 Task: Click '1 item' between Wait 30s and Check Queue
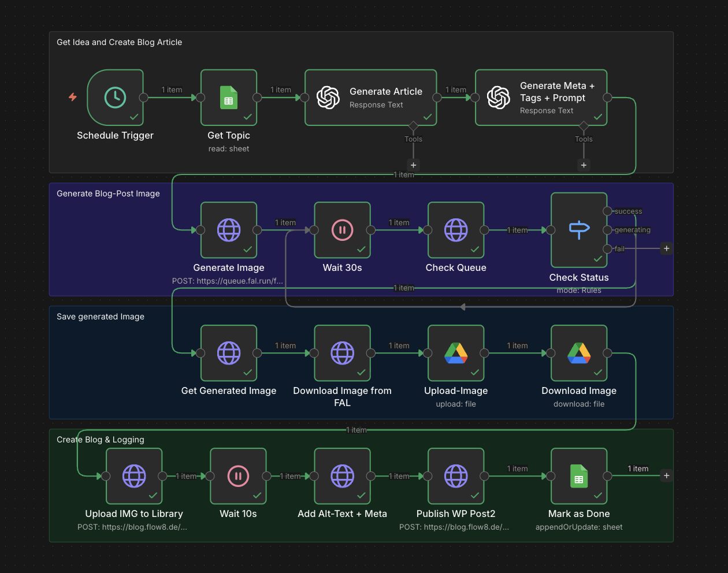399,222
